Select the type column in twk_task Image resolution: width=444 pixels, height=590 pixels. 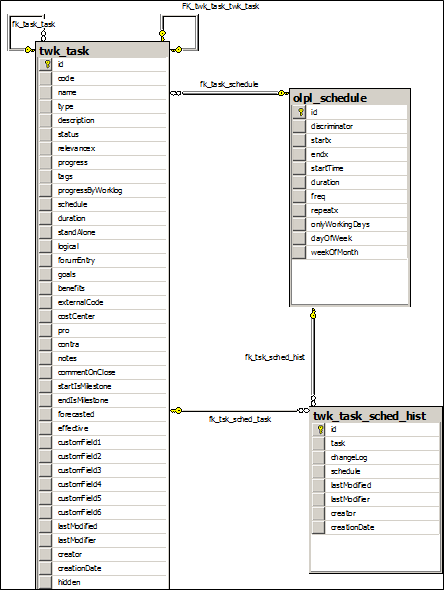click(103, 106)
